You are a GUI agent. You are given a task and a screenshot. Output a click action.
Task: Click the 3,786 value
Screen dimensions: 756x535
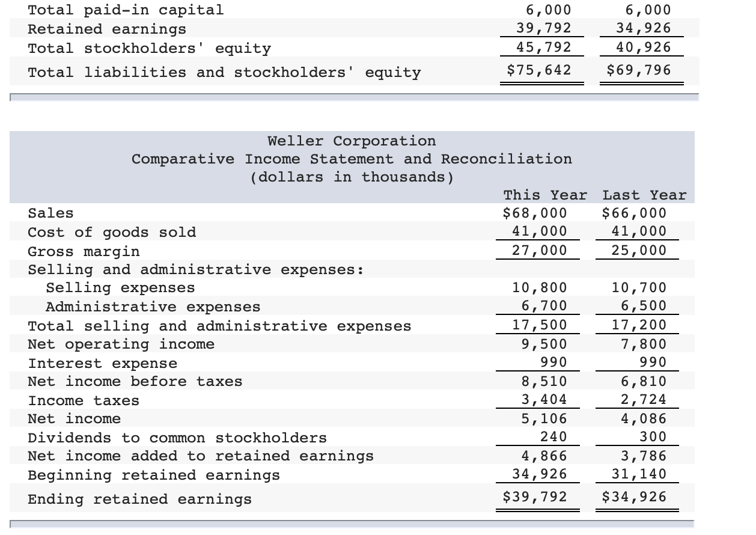[x=644, y=456]
